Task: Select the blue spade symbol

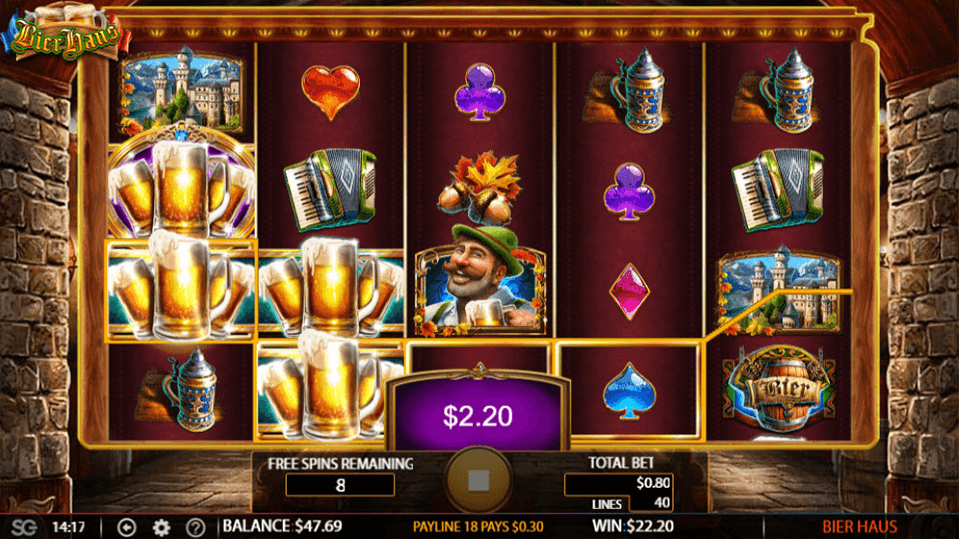Action: click(x=629, y=390)
